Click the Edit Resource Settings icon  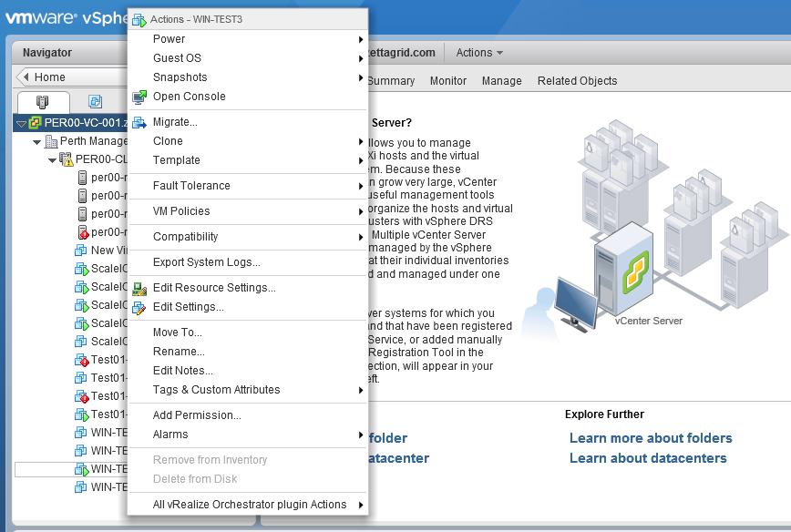[x=139, y=289]
